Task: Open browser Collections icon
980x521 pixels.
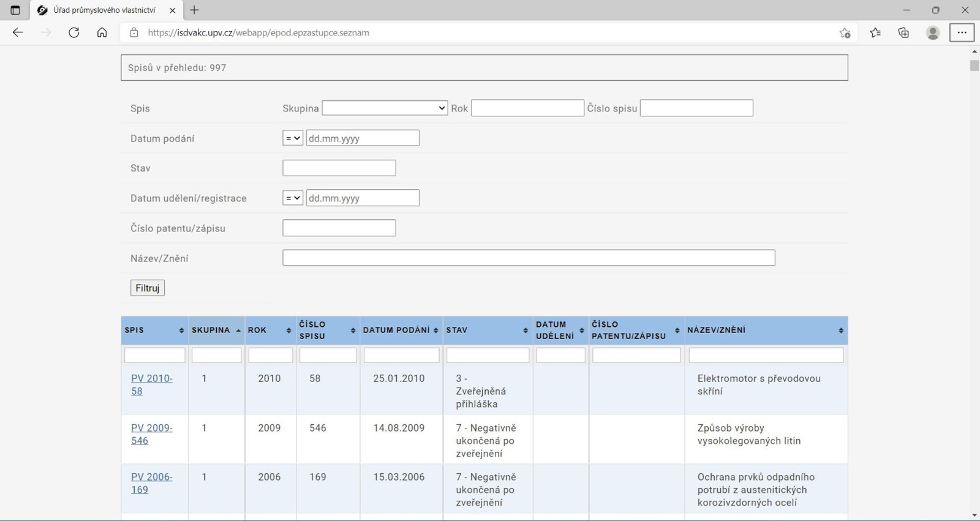Action: tap(903, 32)
